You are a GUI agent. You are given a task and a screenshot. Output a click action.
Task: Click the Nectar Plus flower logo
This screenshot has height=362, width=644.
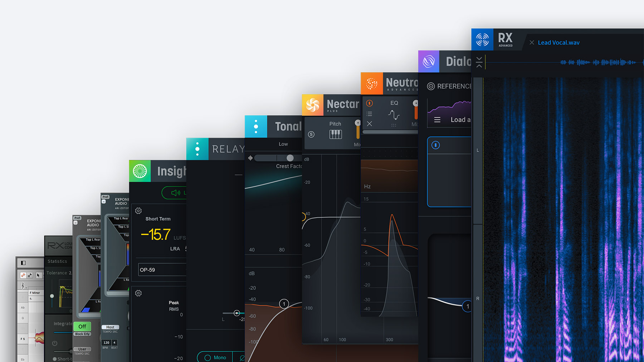[312, 105]
